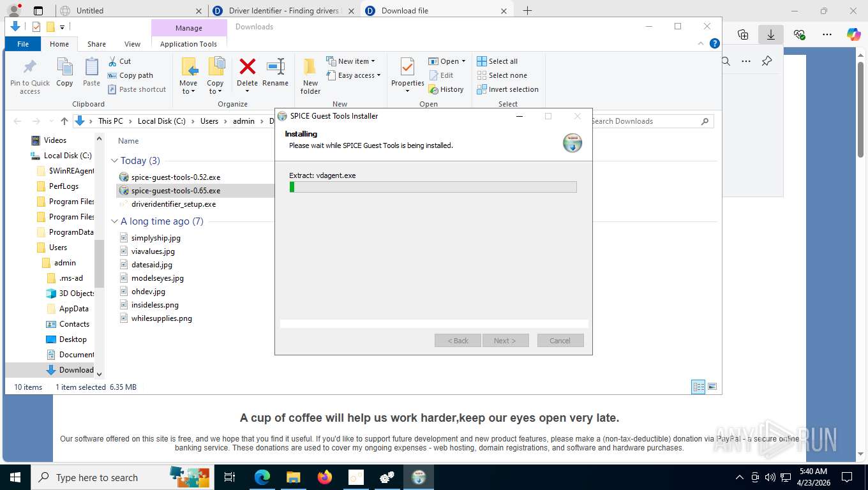Viewport: 868px width, 490px height.
Task: Switch to the Home ribbon tab
Action: coord(59,44)
